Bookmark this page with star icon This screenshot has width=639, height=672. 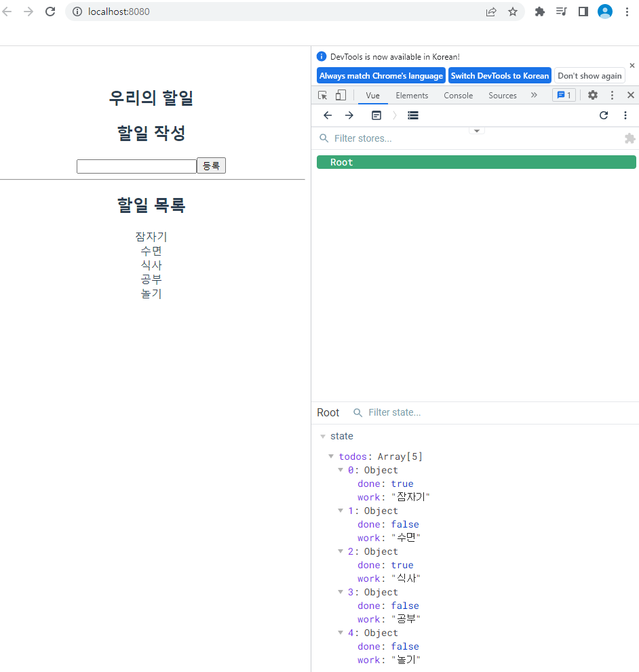pyautogui.click(x=512, y=12)
